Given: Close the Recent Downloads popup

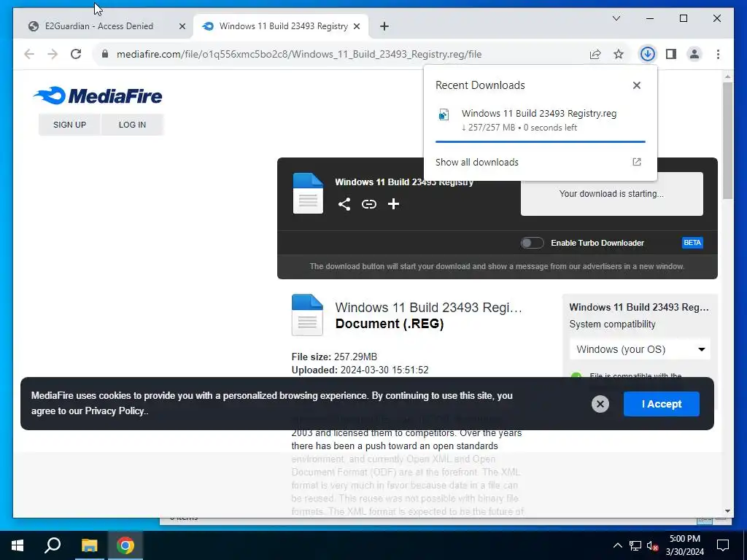Looking at the screenshot, I should tap(636, 85).
